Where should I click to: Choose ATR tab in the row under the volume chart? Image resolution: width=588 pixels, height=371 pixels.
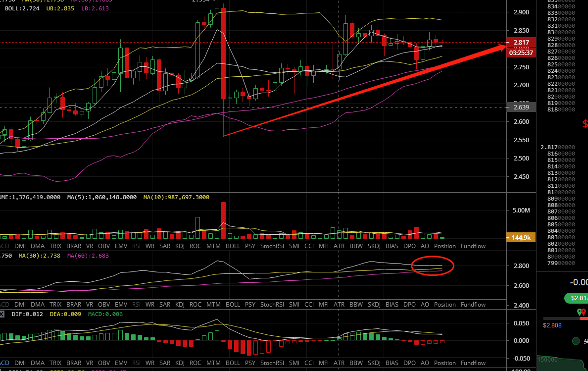(339, 246)
